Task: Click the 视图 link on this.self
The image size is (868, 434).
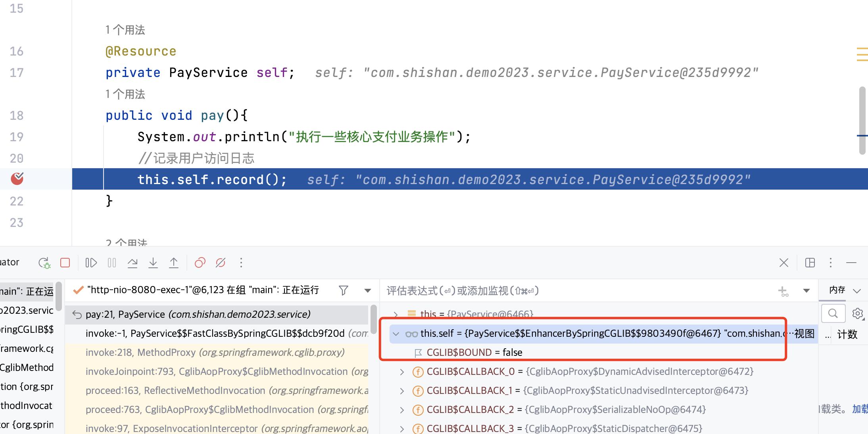Action: coord(804,334)
